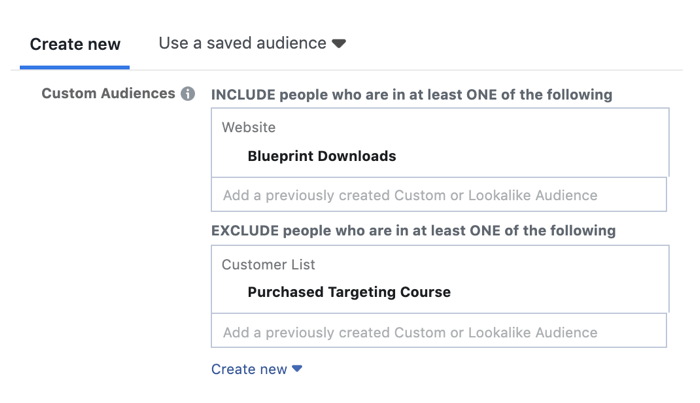Click the EXCLUDE people heading text

point(413,230)
